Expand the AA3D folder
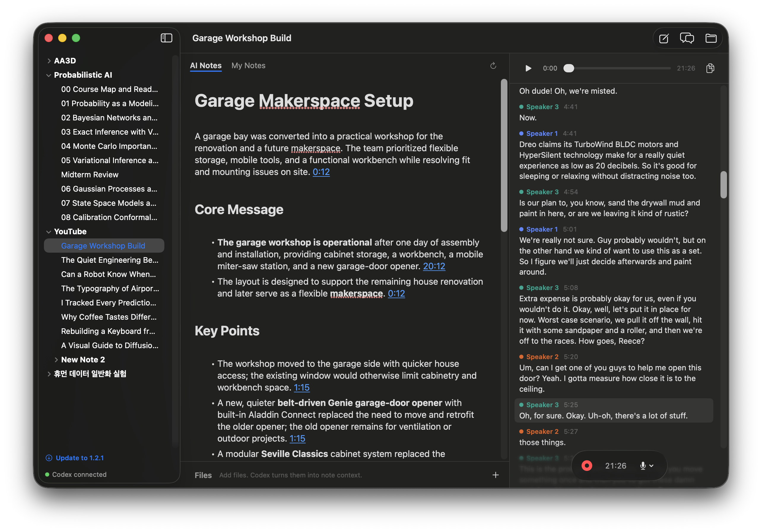762x532 pixels. point(49,61)
